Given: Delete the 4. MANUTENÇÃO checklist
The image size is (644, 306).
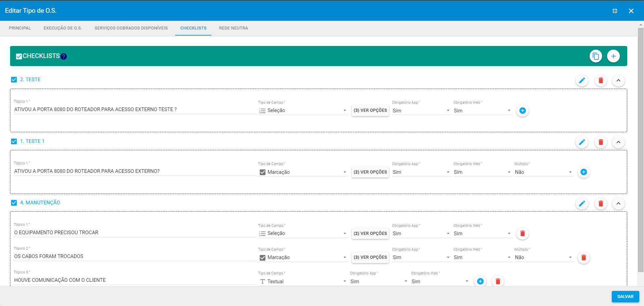Looking at the screenshot, I should pos(601,203).
